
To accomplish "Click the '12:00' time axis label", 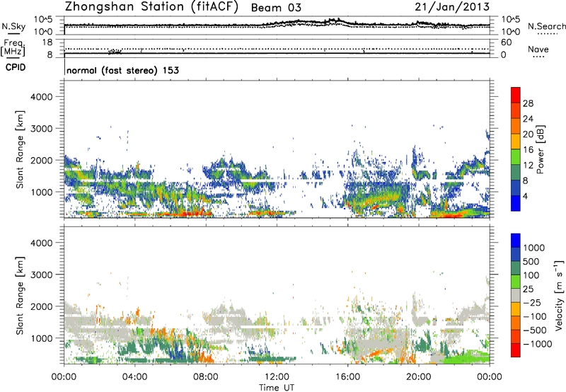I will pyautogui.click(x=277, y=377).
